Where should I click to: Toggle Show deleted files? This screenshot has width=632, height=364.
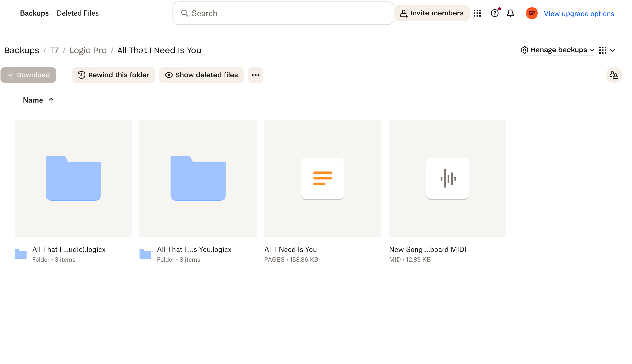[x=201, y=75]
